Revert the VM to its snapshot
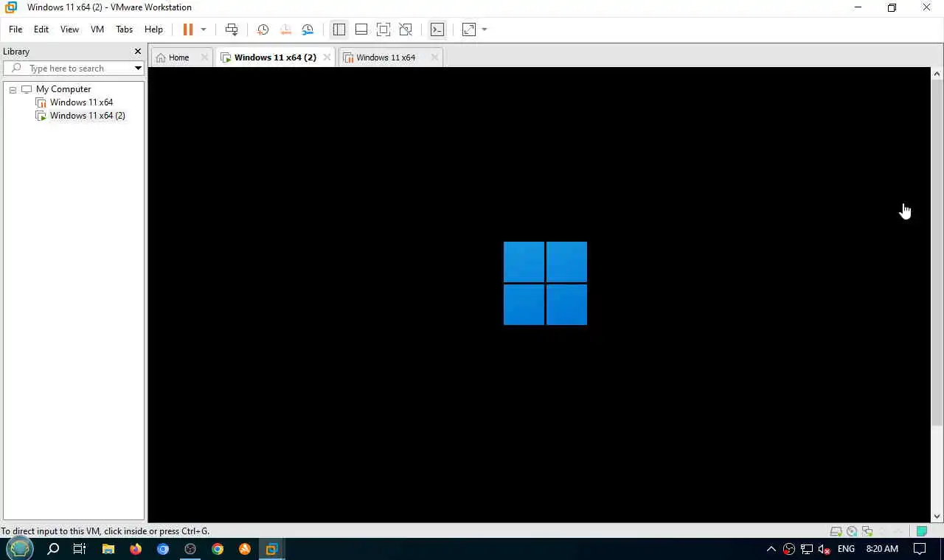 (285, 29)
